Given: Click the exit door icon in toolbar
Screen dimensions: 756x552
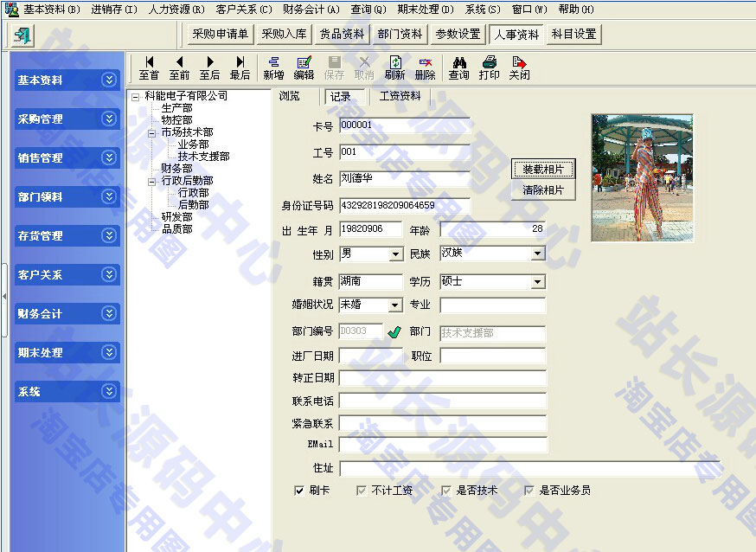Looking at the screenshot, I should [x=22, y=35].
